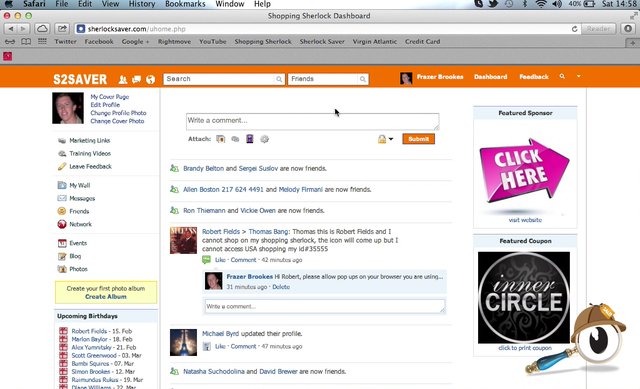Open Natasha Suchodolina's profile link
The image size is (640, 389).
(x=214, y=372)
